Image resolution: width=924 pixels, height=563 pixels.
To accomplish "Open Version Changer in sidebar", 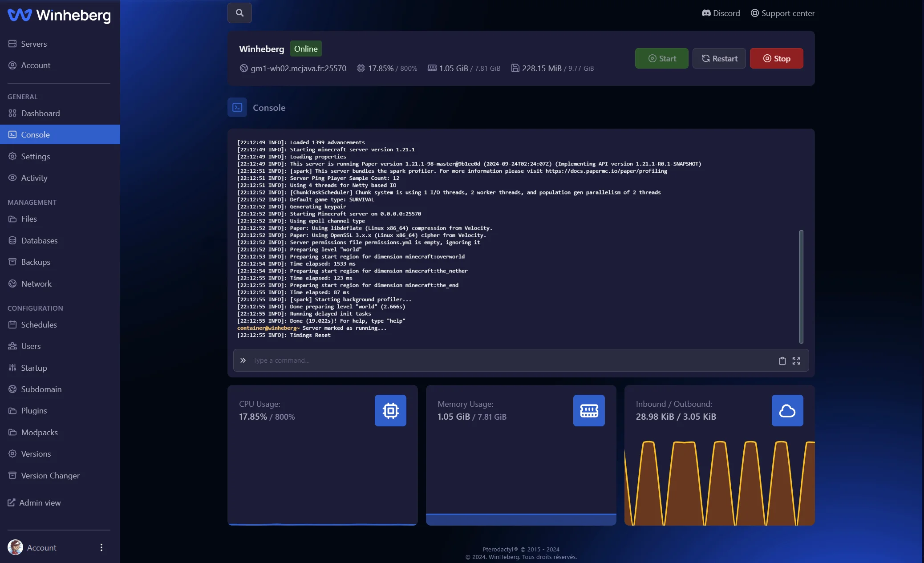I will click(50, 476).
